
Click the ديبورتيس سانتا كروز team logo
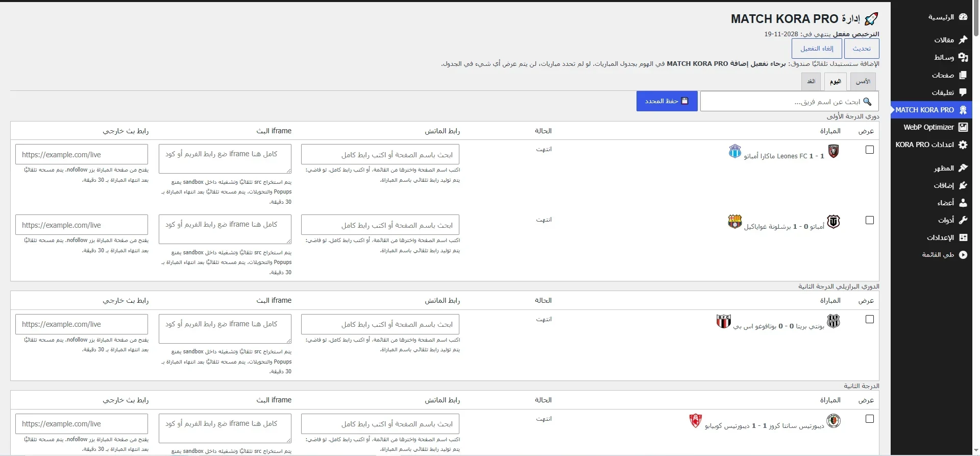(834, 421)
